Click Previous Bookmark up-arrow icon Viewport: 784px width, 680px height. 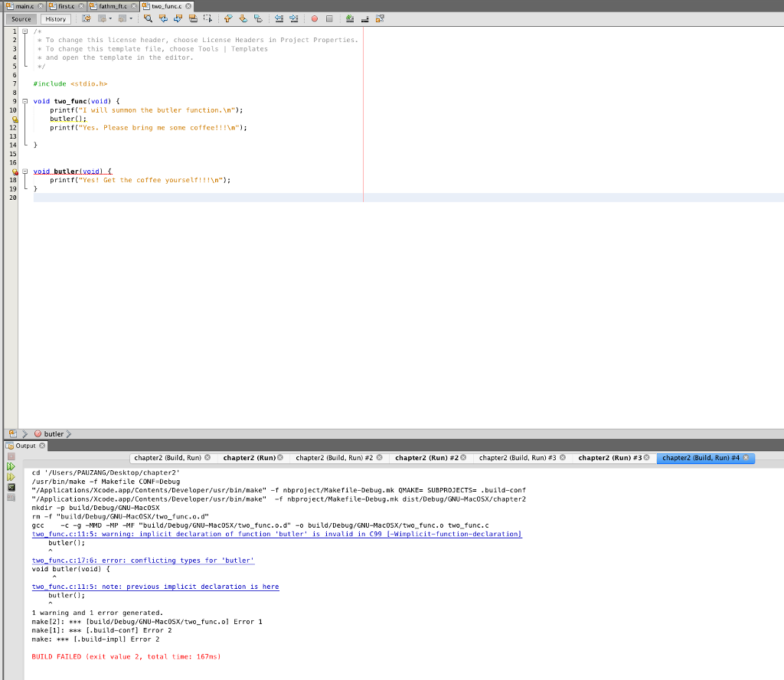pyautogui.click(x=228, y=18)
